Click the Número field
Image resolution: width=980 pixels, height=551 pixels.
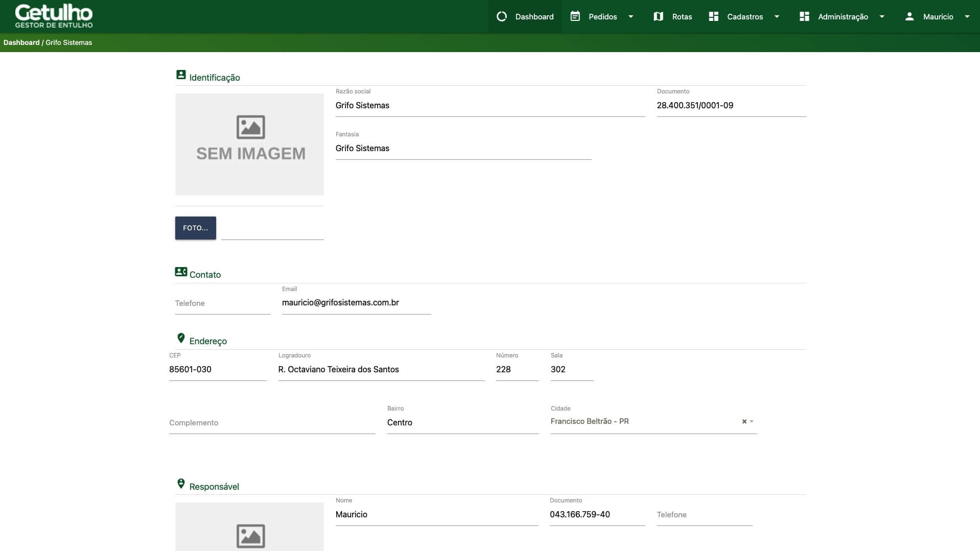(x=518, y=369)
